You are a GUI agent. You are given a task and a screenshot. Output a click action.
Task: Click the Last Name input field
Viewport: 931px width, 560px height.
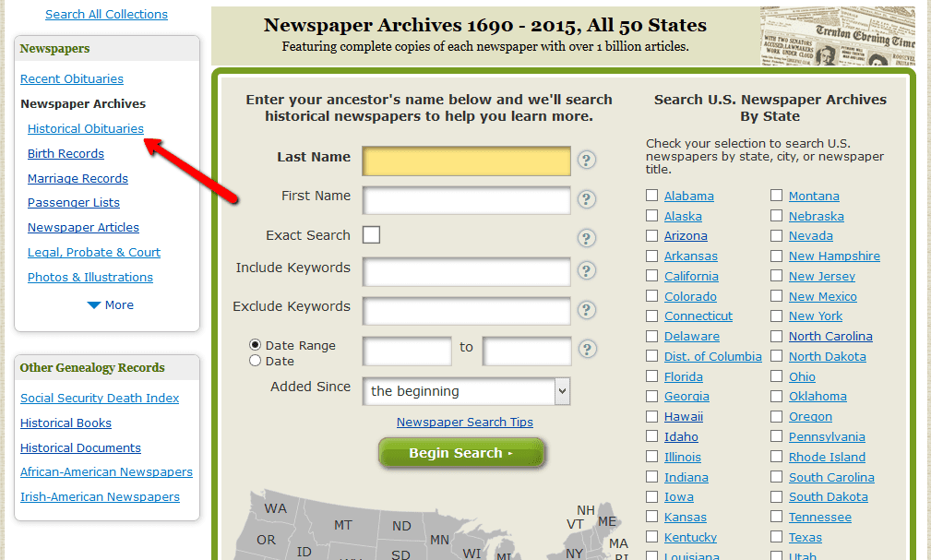466,161
